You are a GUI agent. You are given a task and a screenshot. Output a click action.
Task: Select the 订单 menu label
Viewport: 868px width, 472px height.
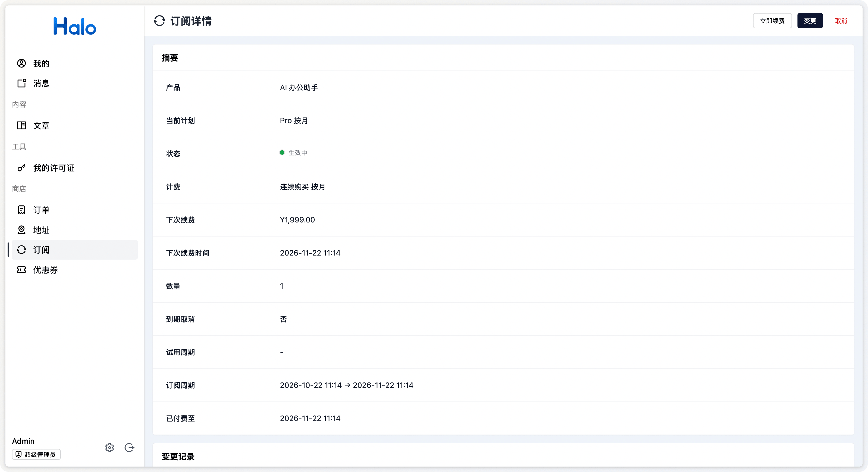tap(42, 210)
